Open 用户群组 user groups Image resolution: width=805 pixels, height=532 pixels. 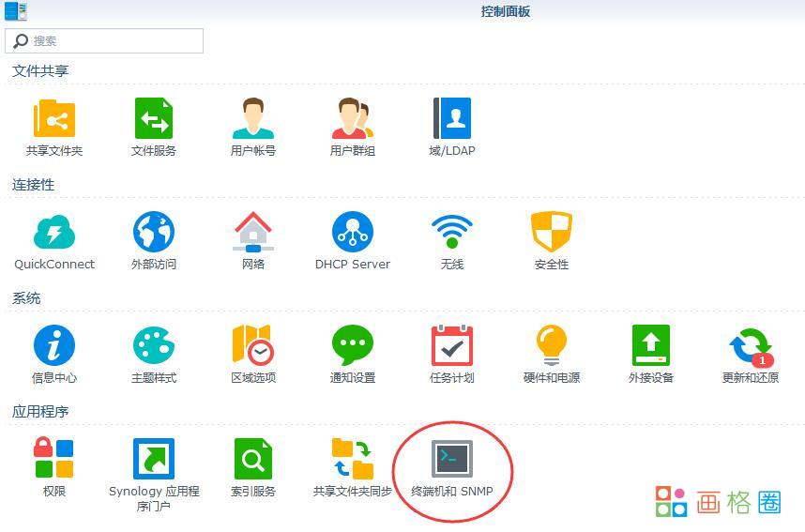353,118
